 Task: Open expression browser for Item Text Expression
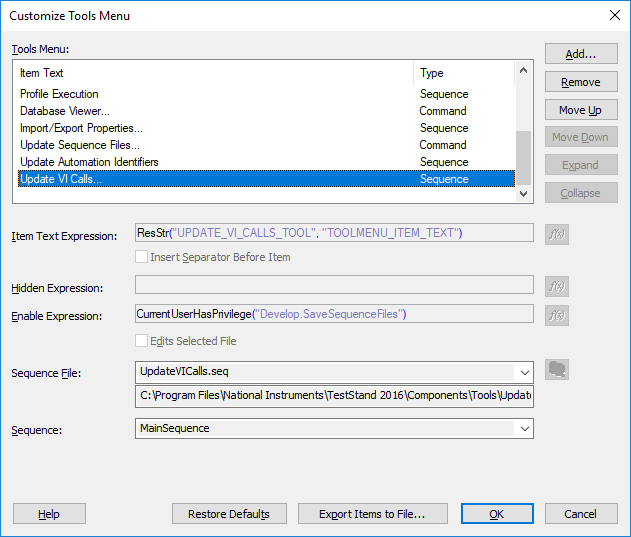(556, 234)
